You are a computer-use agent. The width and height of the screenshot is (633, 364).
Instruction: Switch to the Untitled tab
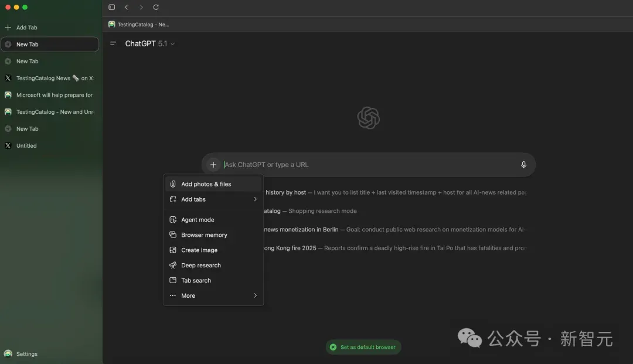click(50, 146)
